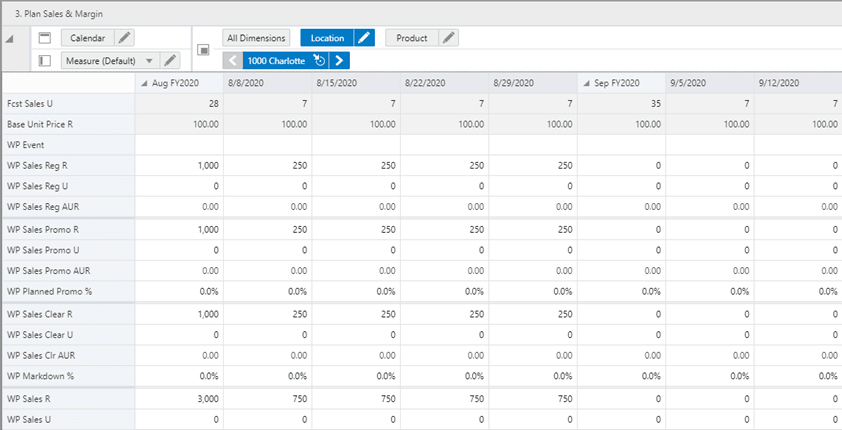Select the 8/15/2020 column header
Image resolution: width=842 pixels, height=430 pixels.
point(356,83)
